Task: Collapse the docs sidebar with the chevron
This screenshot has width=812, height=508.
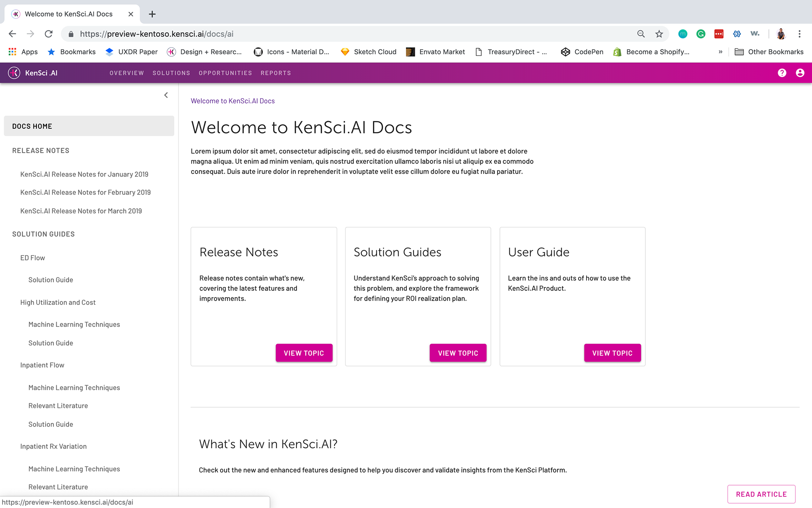Action: pos(166,95)
